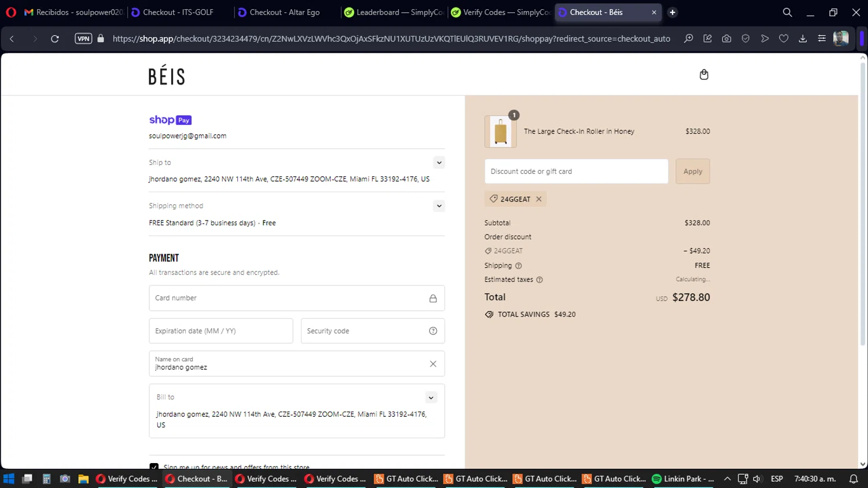This screenshot has width=868, height=488.
Task: Open the Windows Start menu
Action: click(9, 479)
